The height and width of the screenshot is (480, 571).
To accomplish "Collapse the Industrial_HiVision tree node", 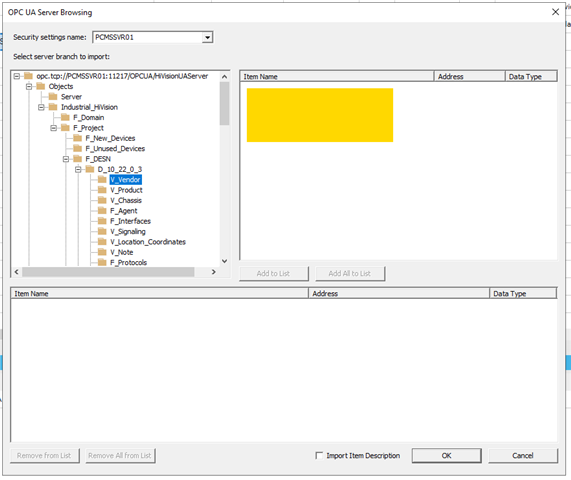I will (41, 107).
